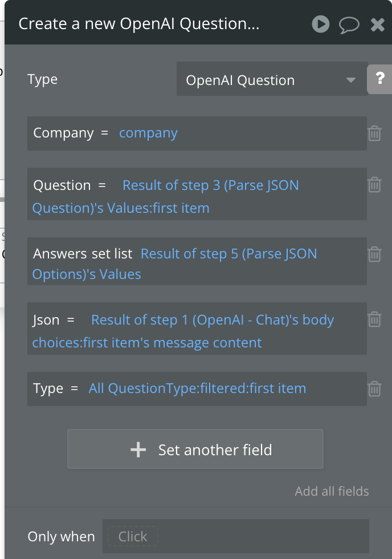Delete the Answers set list field
The width and height of the screenshot is (392, 559).
tap(374, 254)
